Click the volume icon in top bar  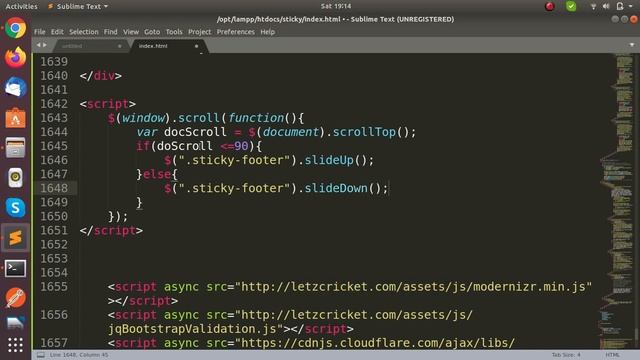point(606,6)
